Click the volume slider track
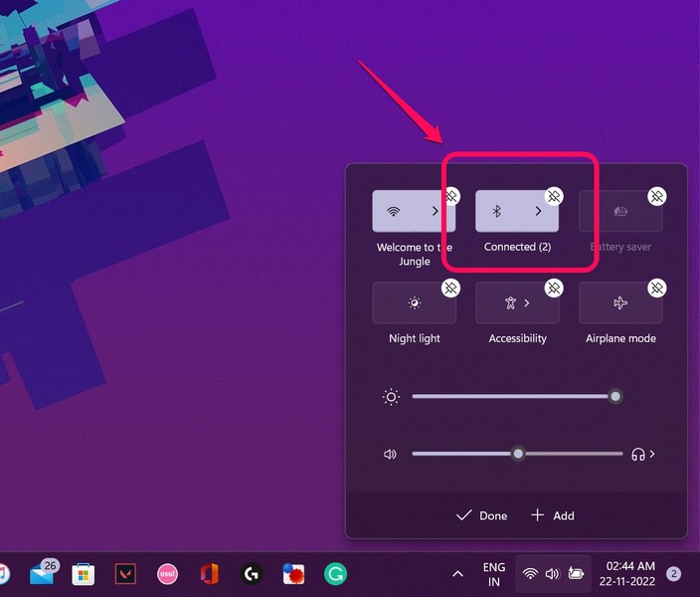The height and width of the screenshot is (597, 700). (567, 454)
